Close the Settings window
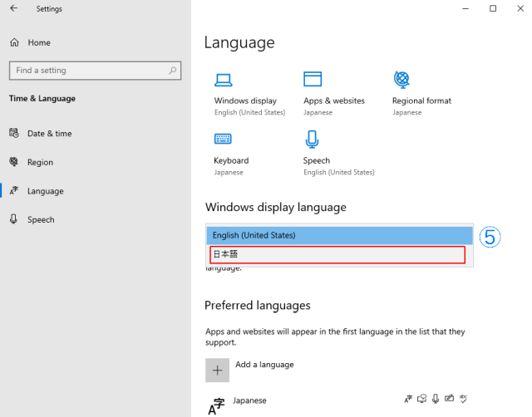The width and height of the screenshot is (532, 417). [520, 8]
